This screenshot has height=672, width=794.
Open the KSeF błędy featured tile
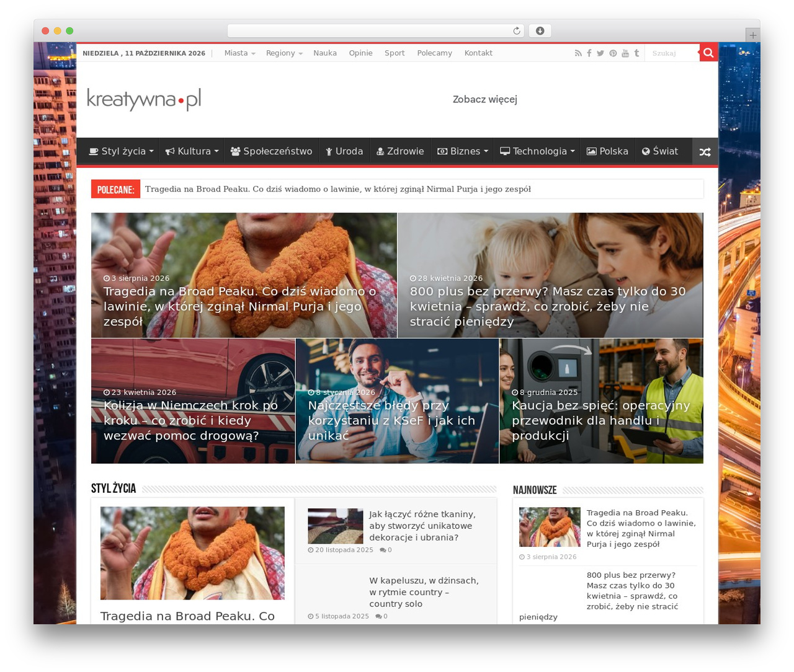click(397, 401)
